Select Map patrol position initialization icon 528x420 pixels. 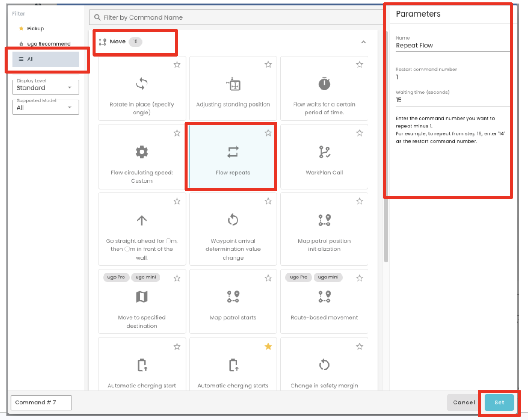324,220
